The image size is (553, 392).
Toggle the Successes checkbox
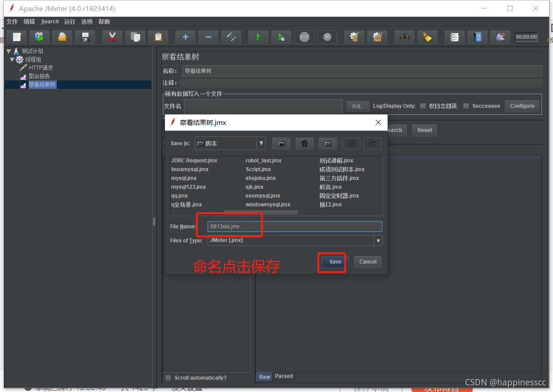[x=466, y=106]
